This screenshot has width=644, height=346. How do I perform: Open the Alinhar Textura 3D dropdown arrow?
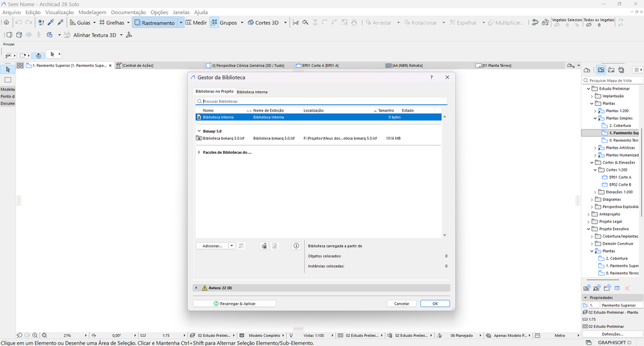[x=121, y=35]
